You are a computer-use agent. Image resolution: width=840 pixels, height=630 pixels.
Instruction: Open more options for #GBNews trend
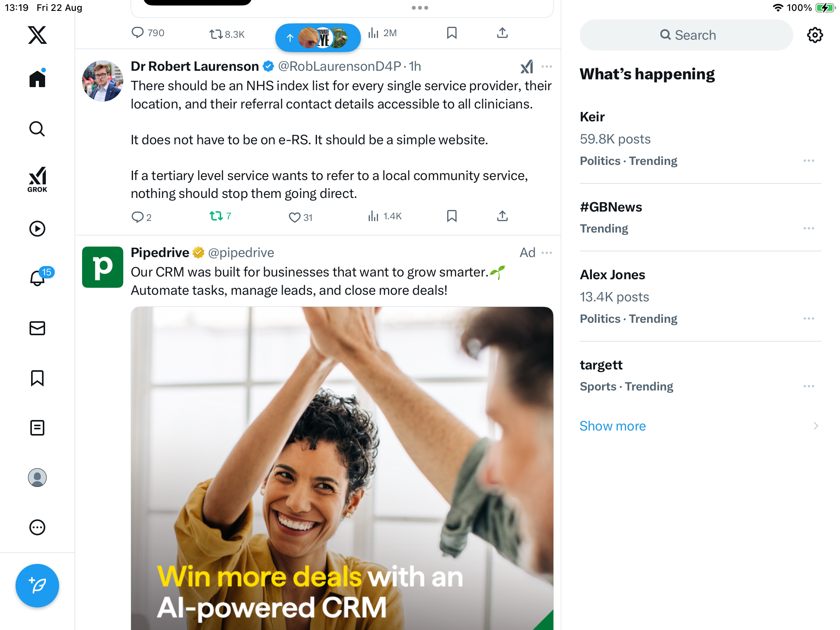(809, 228)
